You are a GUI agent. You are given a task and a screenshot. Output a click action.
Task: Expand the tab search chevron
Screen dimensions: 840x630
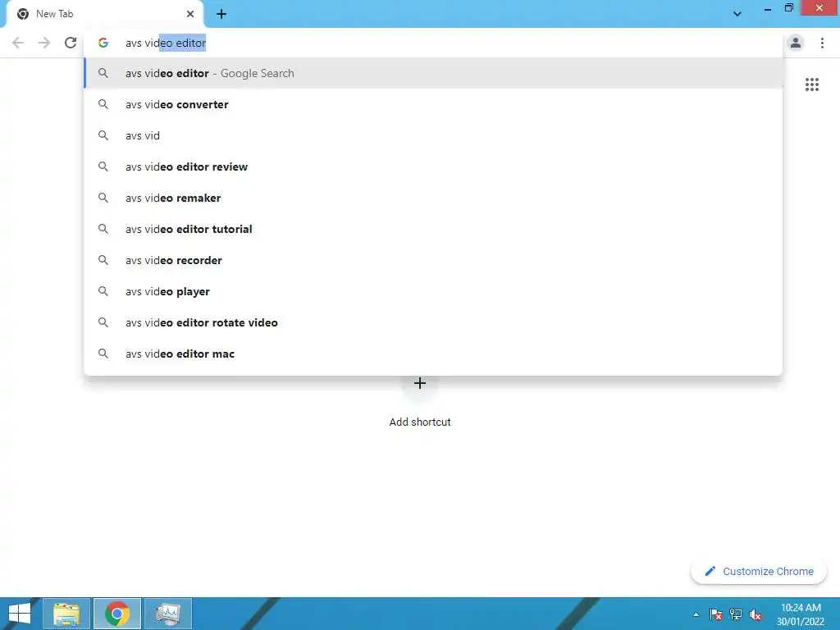tap(737, 14)
